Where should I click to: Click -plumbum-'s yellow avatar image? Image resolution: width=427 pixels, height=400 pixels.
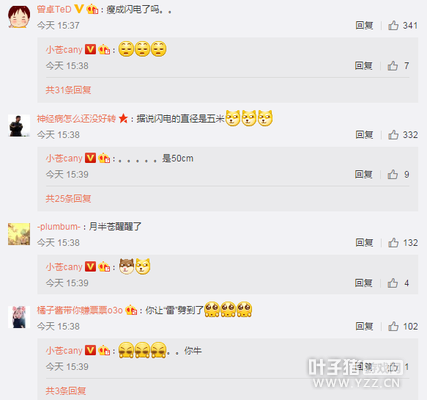pos(19,234)
